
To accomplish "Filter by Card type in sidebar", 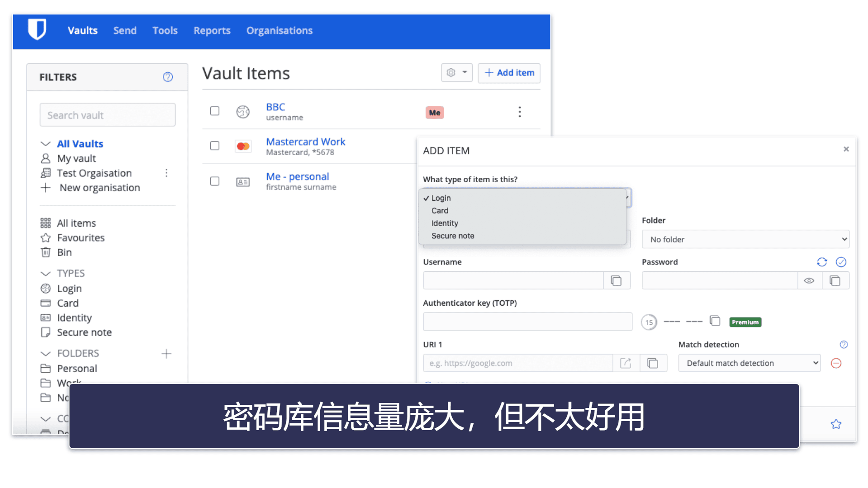I will 68,303.
